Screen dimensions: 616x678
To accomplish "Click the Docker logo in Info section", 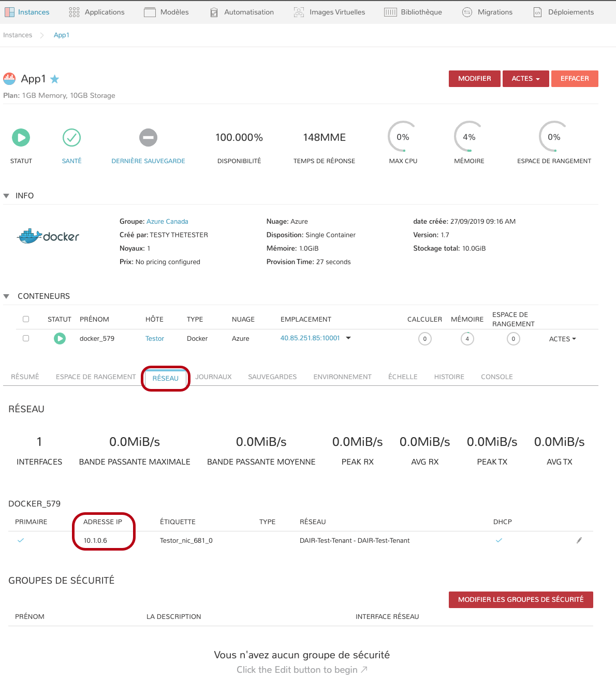I will tap(48, 236).
